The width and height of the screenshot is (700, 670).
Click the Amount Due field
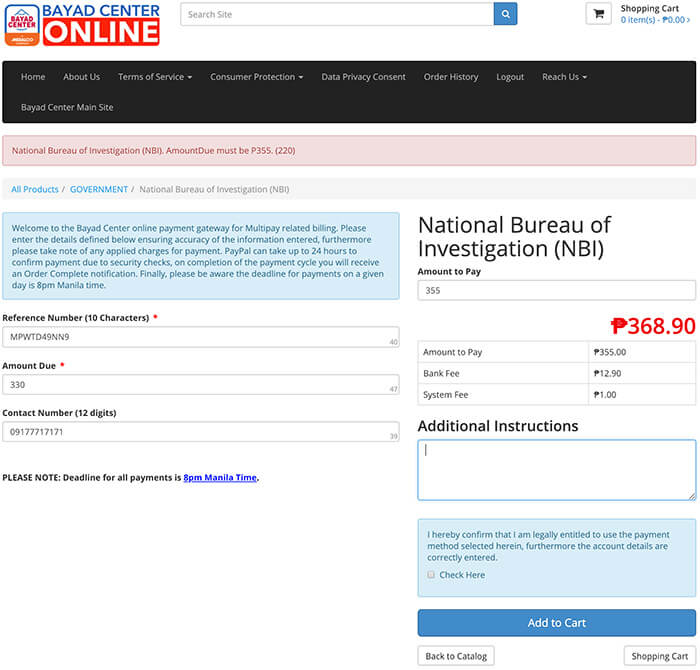pos(201,385)
